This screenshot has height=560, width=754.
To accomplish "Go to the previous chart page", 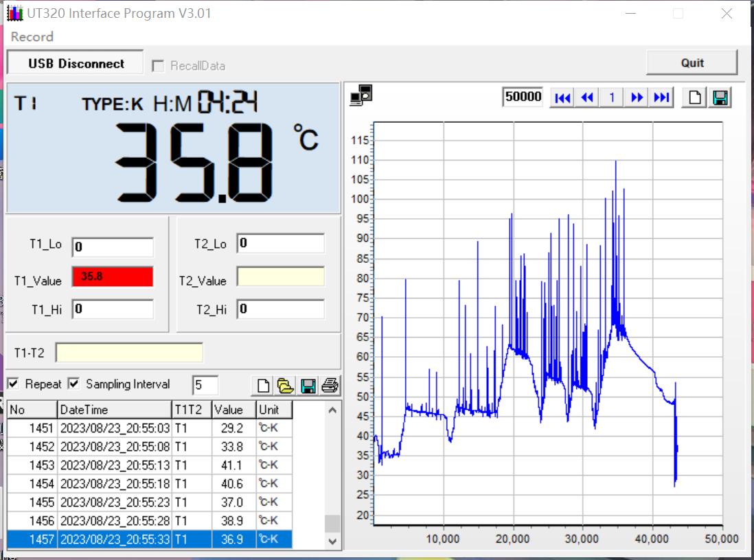I will (587, 97).
